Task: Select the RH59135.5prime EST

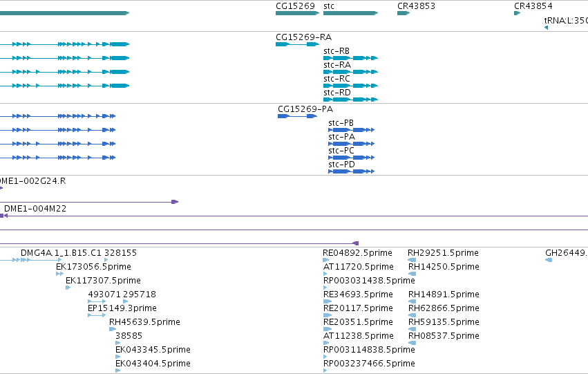Action: [x=412, y=329]
